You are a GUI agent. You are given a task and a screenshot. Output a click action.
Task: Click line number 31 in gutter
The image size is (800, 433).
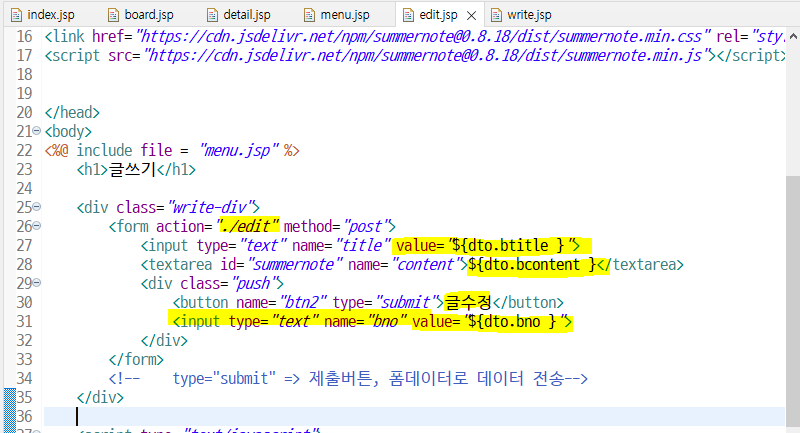coord(24,321)
